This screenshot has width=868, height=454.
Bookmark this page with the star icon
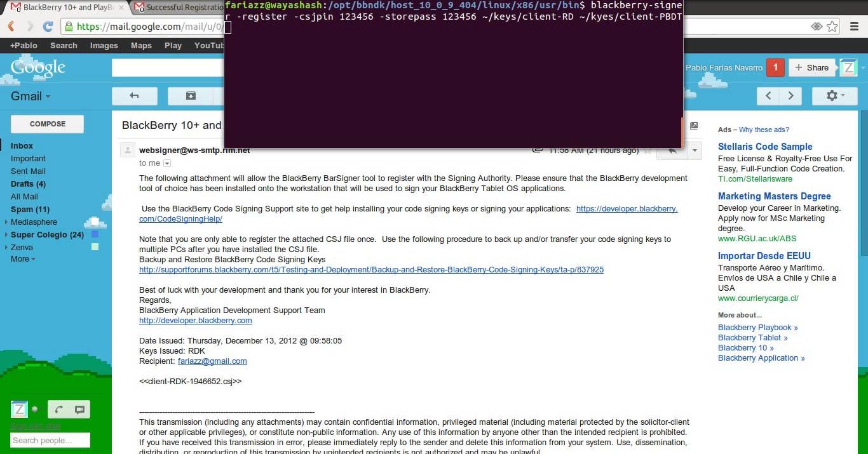(832, 27)
